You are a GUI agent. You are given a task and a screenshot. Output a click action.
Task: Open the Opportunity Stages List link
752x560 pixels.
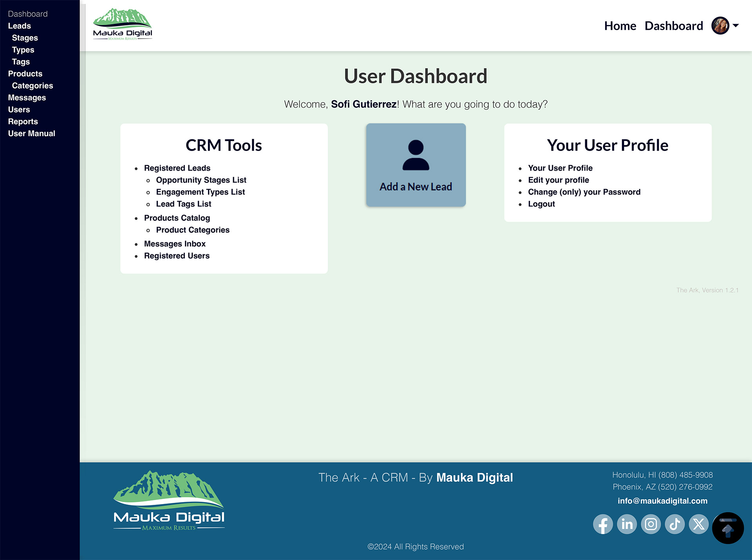pos(201,180)
